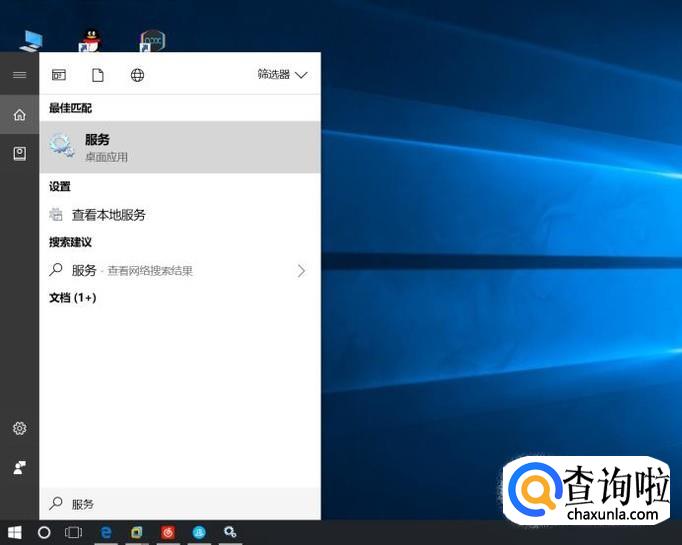
Task: Click the feedback person icon in the sidebar
Action: [x=19, y=467]
